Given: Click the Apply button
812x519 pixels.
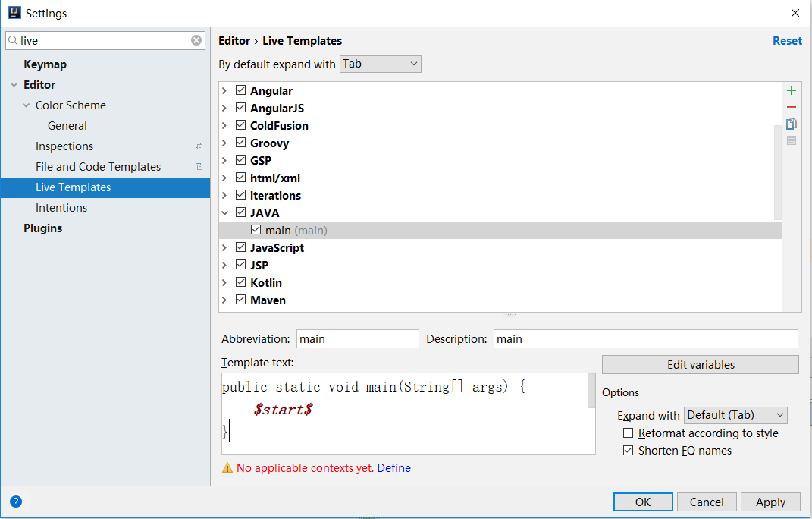Looking at the screenshot, I should coord(770,502).
